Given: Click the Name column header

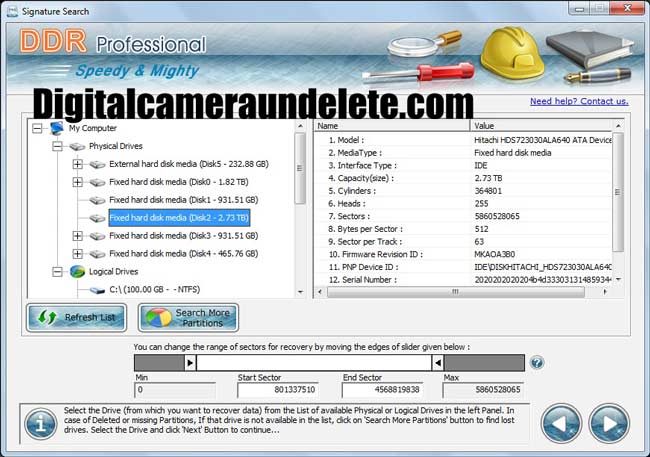Looking at the screenshot, I should click(x=392, y=126).
